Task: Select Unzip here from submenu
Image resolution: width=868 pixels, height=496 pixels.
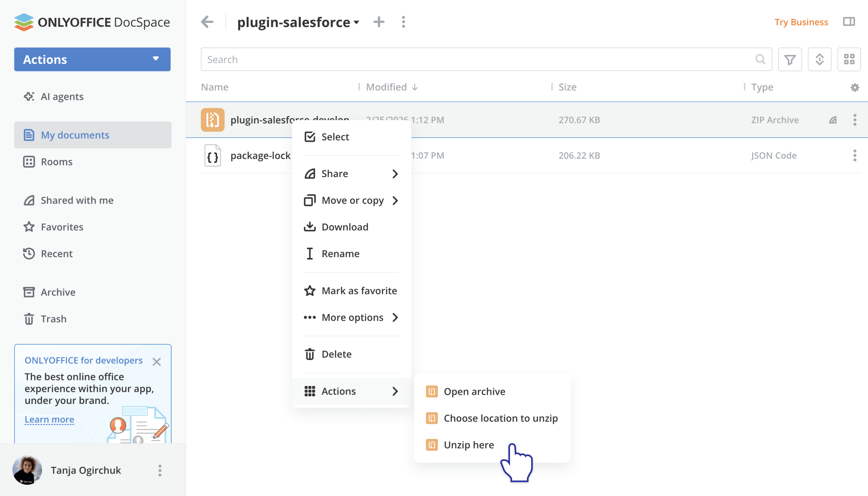Action: pos(469,445)
